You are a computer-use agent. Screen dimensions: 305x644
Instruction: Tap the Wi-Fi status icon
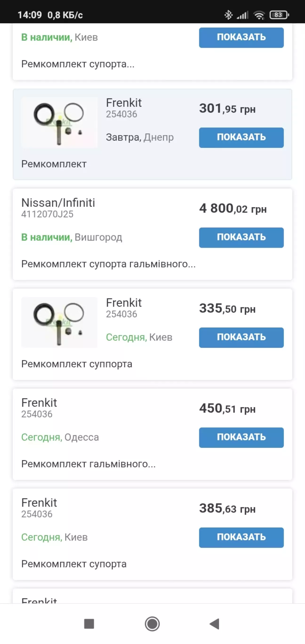pyautogui.click(x=259, y=15)
